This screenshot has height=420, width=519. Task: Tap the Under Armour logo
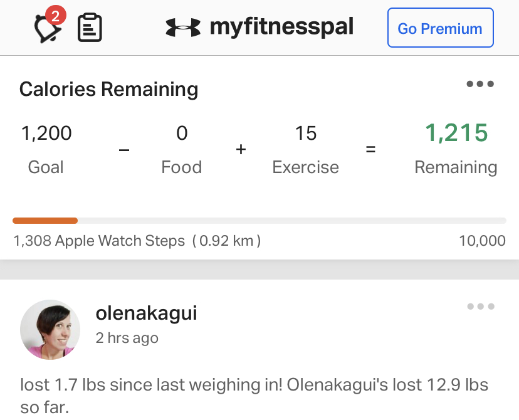pyautogui.click(x=183, y=27)
